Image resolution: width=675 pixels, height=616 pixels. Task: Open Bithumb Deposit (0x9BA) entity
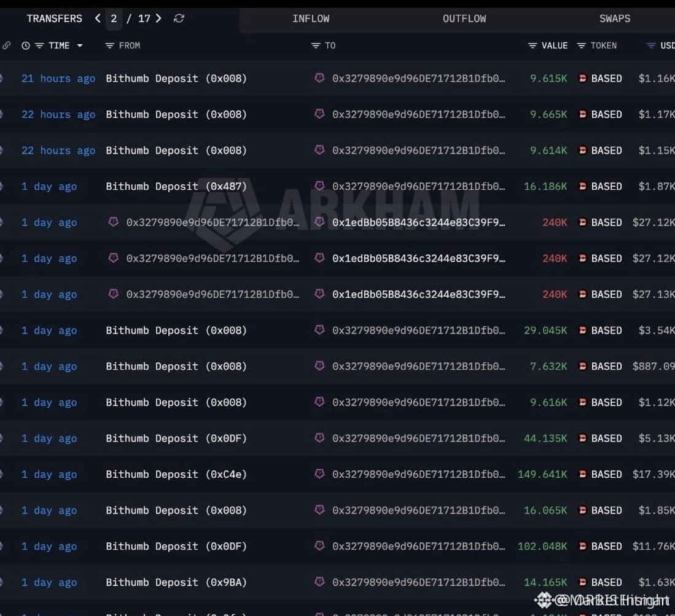point(176,582)
